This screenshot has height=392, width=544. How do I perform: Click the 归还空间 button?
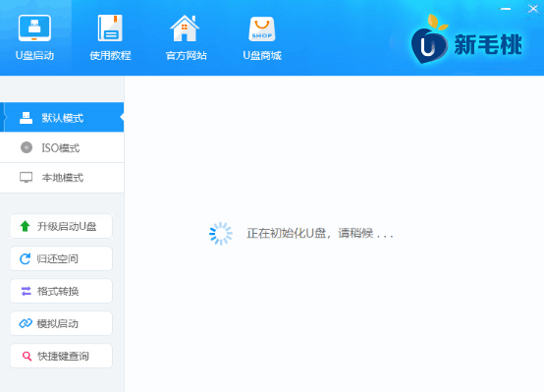[62, 258]
